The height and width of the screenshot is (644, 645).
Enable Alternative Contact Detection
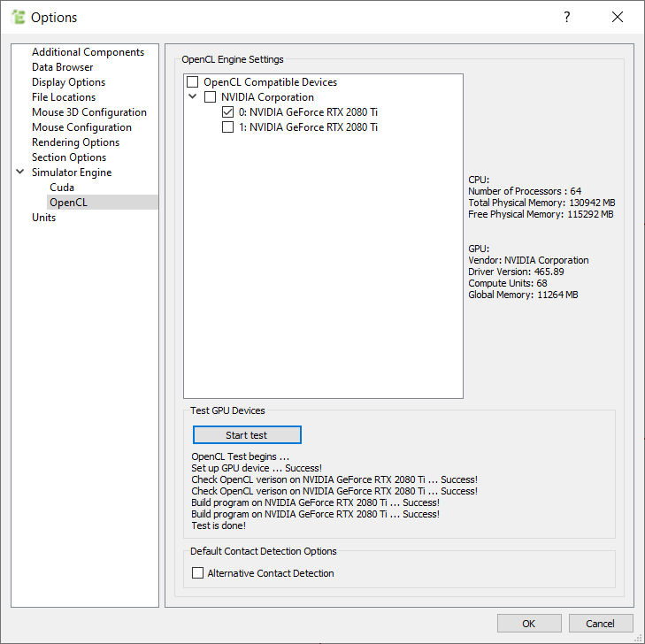pos(197,573)
